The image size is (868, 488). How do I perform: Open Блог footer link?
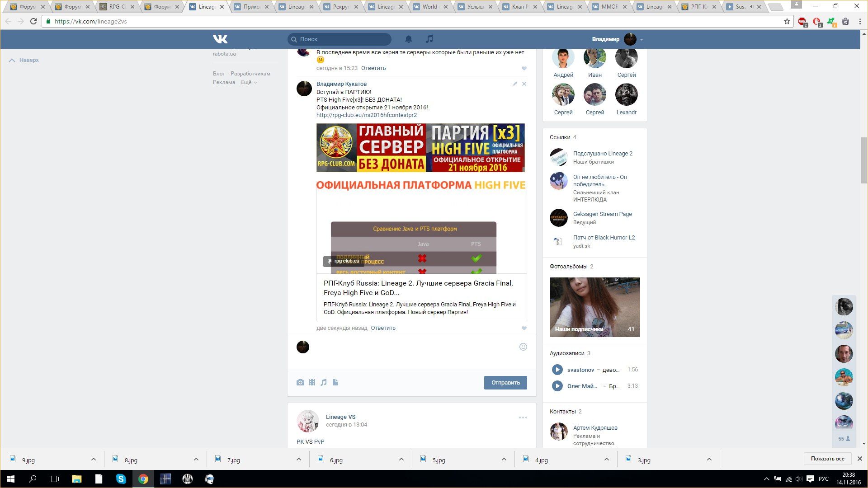point(219,74)
